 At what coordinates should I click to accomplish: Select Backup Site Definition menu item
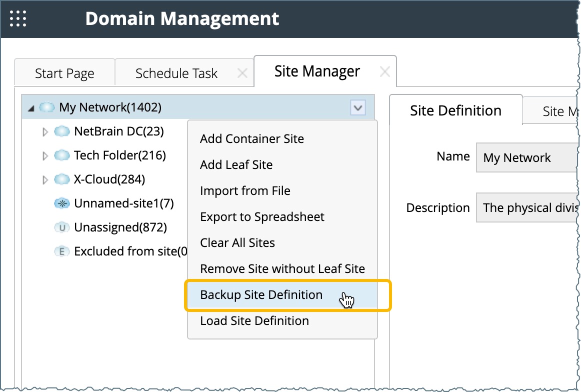pos(261,295)
